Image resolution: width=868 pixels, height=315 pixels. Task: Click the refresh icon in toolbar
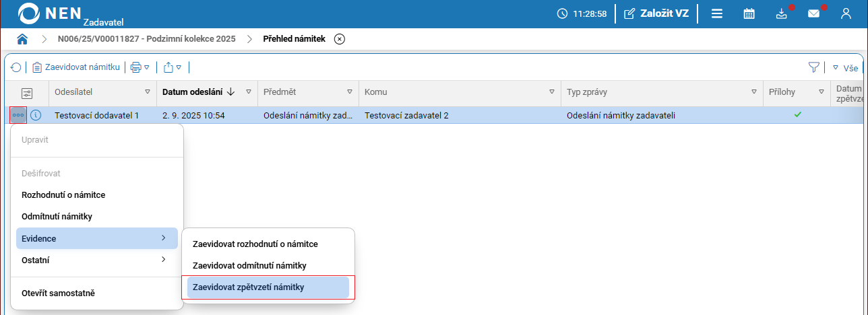click(x=15, y=67)
